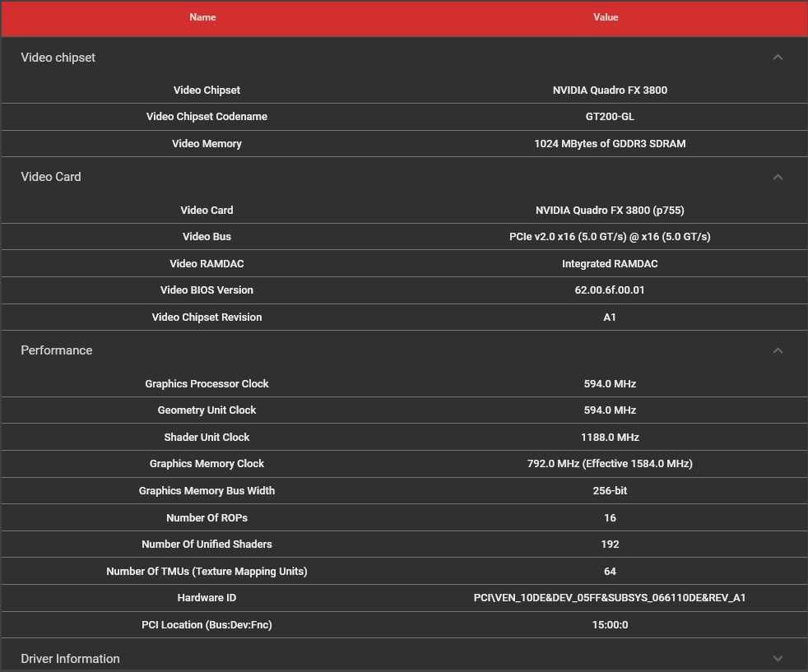This screenshot has width=808, height=672.
Task: Select the NVIDIA Quadro FX 3800 (p755) value
Action: [610, 210]
